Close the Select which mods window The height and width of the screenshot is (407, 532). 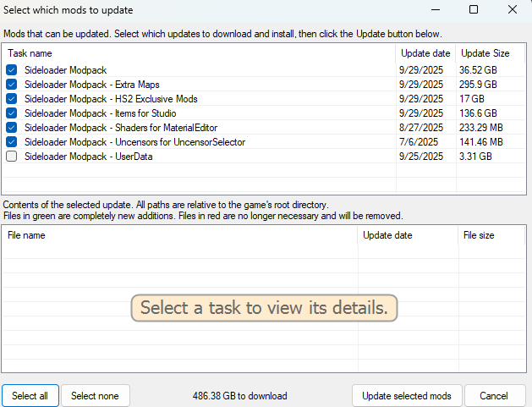(513, 9)
